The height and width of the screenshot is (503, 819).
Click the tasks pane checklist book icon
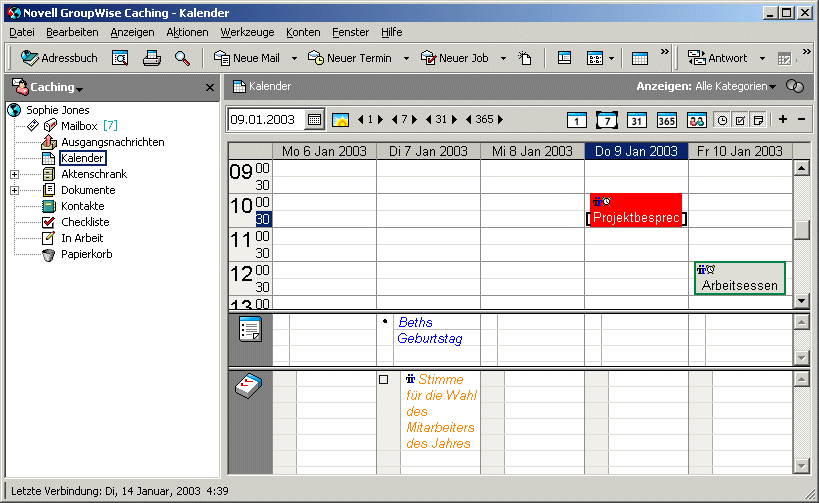tap(249, 386)
